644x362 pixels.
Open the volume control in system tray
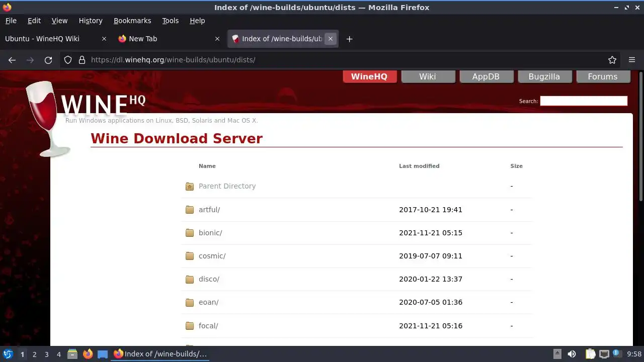tap(572, 354)
